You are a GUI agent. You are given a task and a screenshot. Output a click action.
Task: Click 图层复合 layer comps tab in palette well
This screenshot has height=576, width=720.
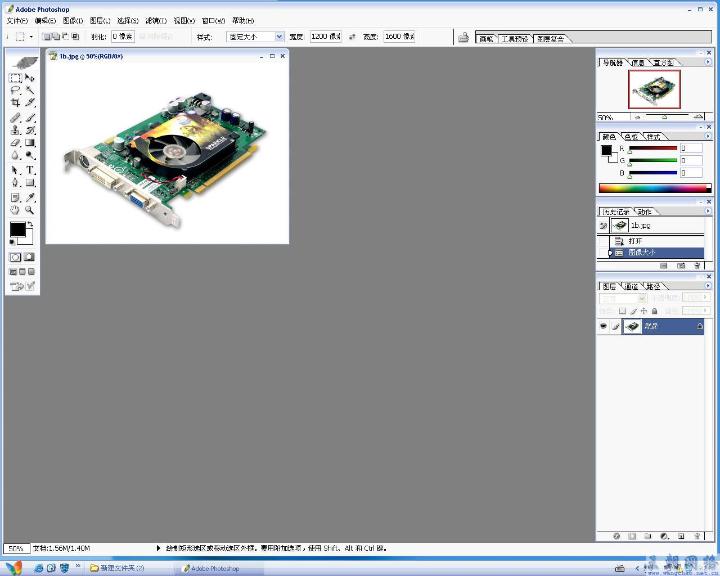(551, 39)
